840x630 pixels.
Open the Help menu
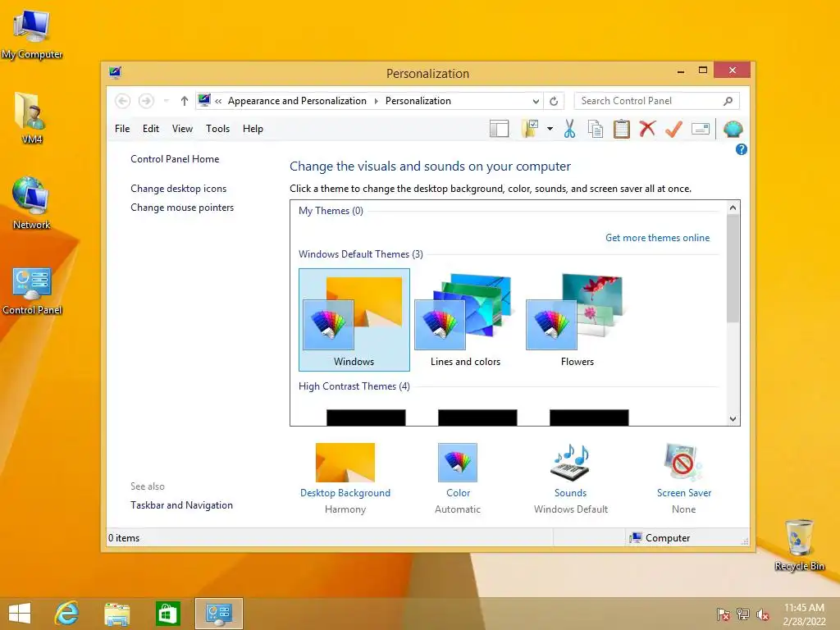253,129
